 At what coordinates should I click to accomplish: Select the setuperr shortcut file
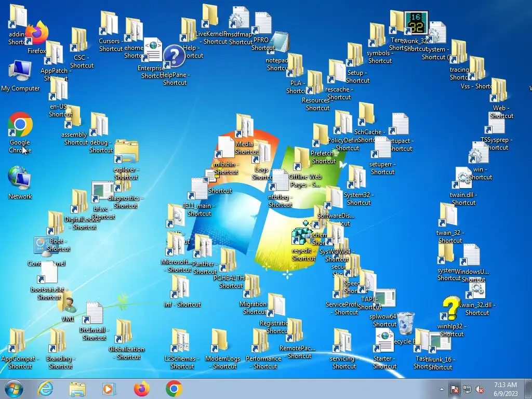point(381,148)
